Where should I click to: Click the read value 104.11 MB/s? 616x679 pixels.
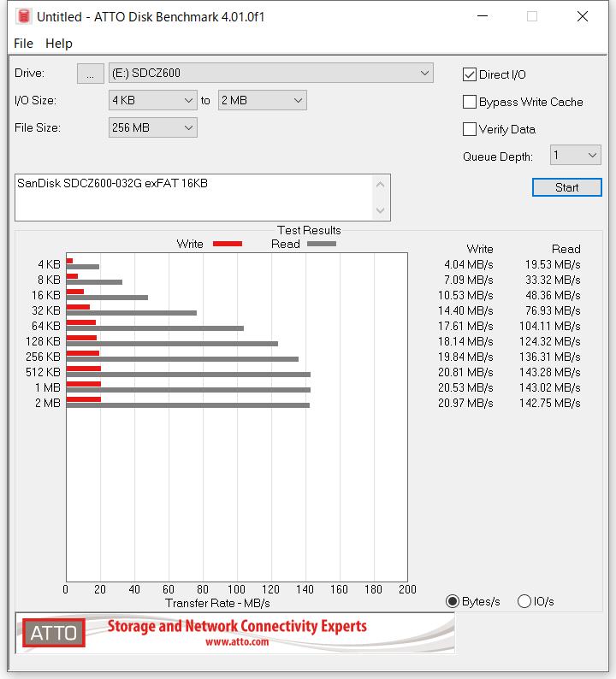coord(550,326)
